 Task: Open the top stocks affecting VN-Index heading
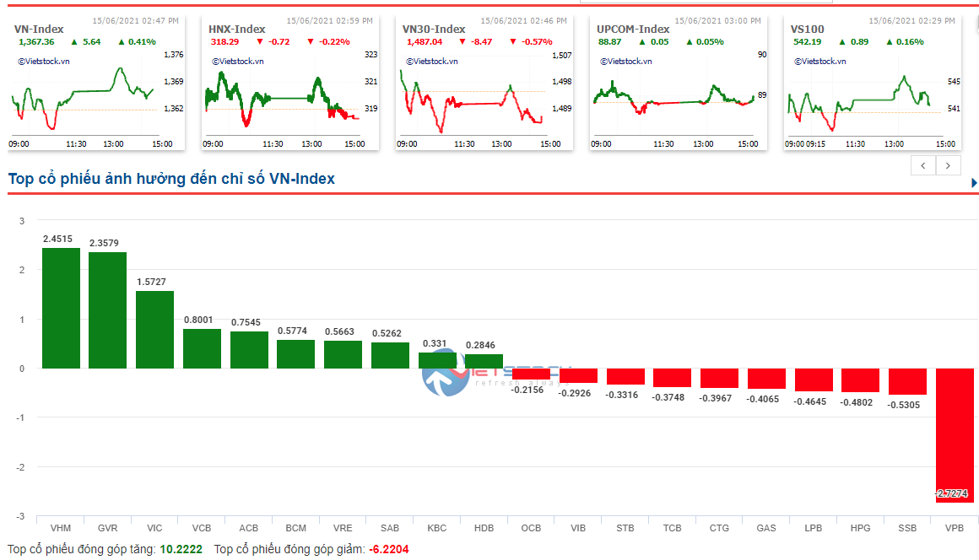[x=171, y=179]
